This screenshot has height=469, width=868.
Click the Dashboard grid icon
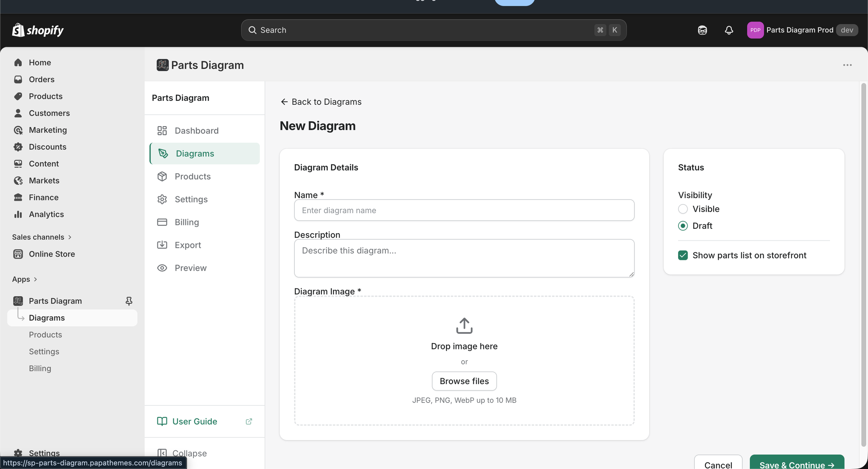[162, 130]
